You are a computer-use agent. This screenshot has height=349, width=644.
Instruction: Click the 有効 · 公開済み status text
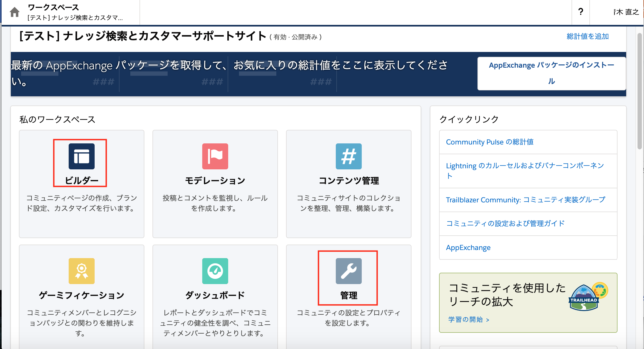tap(296, 37)
